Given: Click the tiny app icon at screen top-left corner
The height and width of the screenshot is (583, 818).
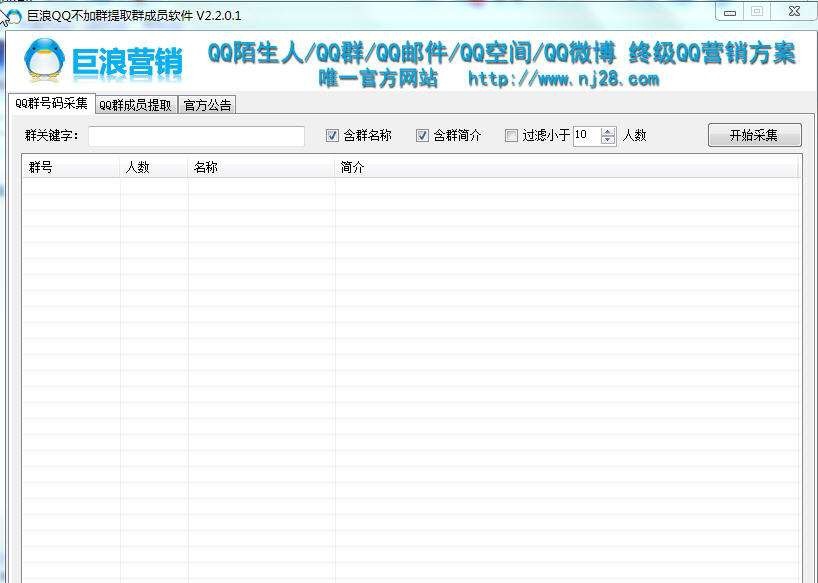Looking at the screenshot, I should click(x=10, y=3).
